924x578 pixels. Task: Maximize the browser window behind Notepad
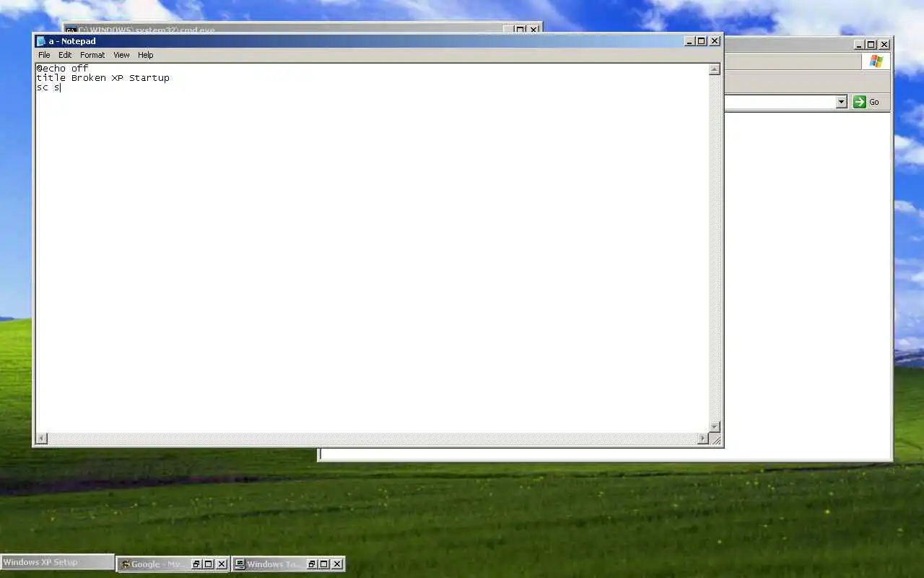(871, 45)
